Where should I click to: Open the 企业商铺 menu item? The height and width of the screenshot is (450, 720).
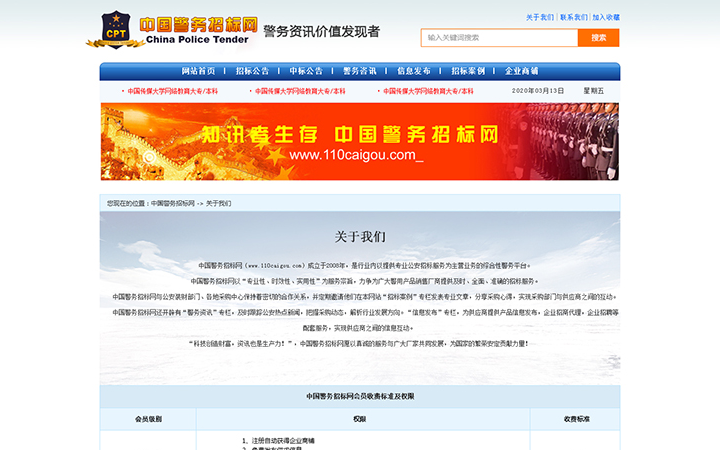tap(522, 71)
